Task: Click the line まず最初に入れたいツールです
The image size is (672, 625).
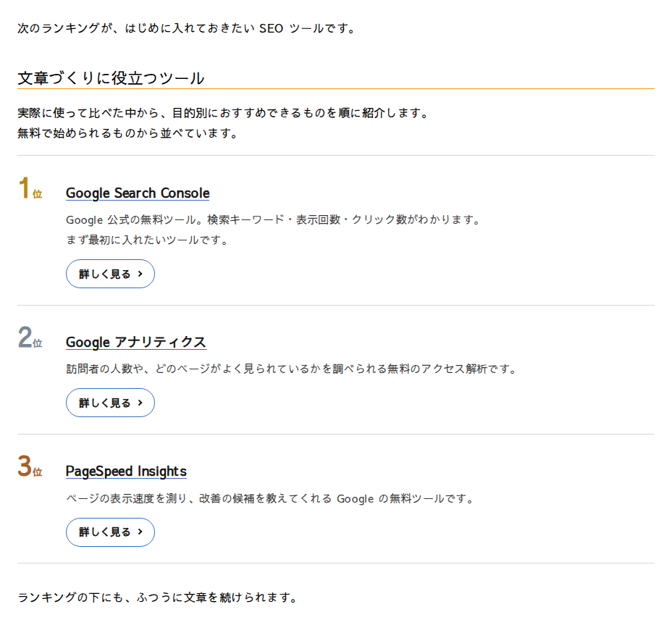Action: 146,240
